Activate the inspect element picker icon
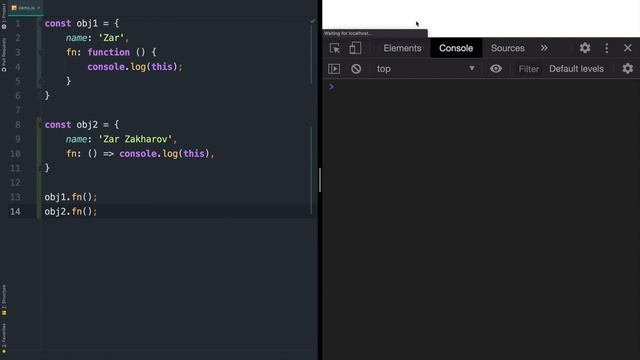 [x=335, y=48]
